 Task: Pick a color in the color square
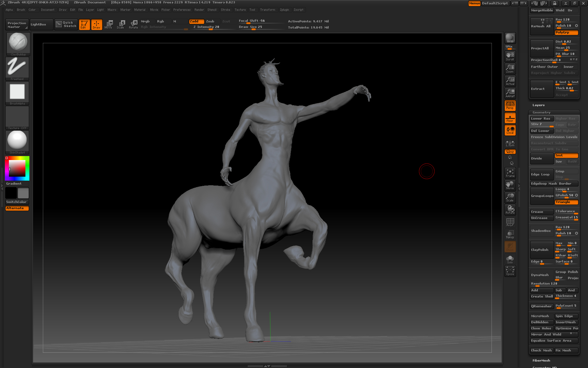(17, 168)
